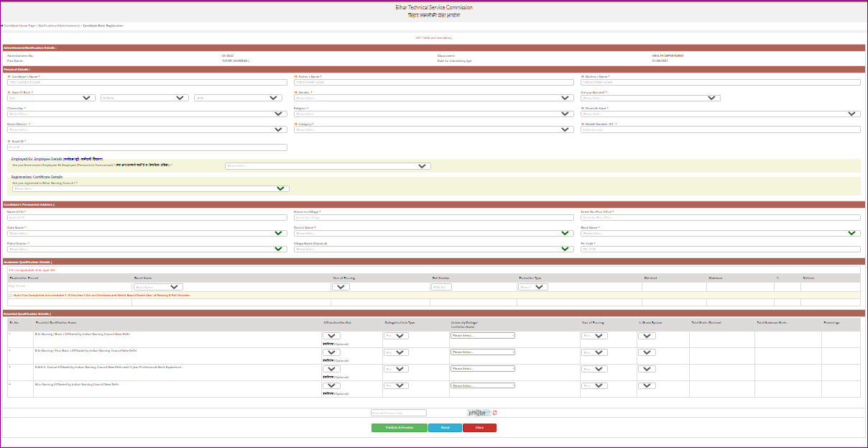
Task: Click the red Close button
Action: pos(479,428)
